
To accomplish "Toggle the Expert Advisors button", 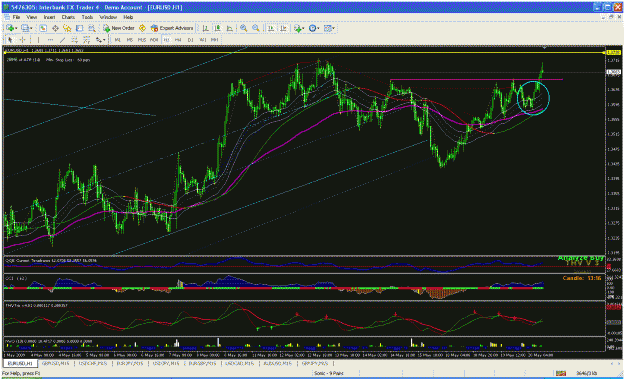I will (x=172, y=28).
